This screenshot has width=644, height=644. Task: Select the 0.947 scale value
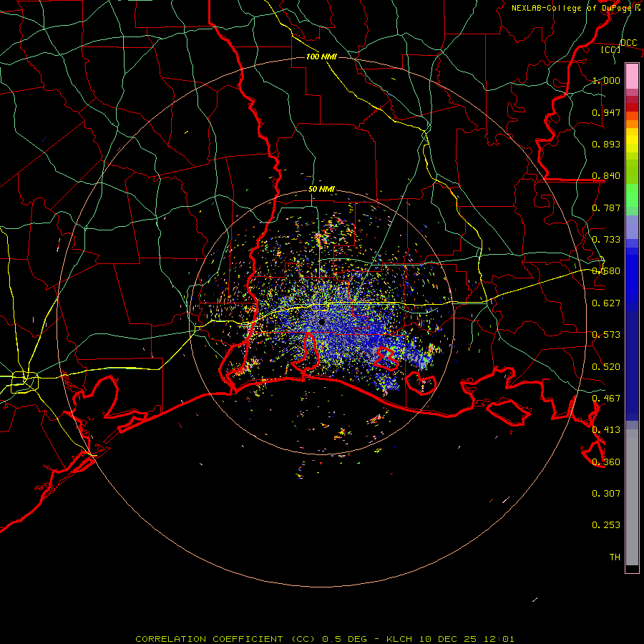[x=606, y=112]
